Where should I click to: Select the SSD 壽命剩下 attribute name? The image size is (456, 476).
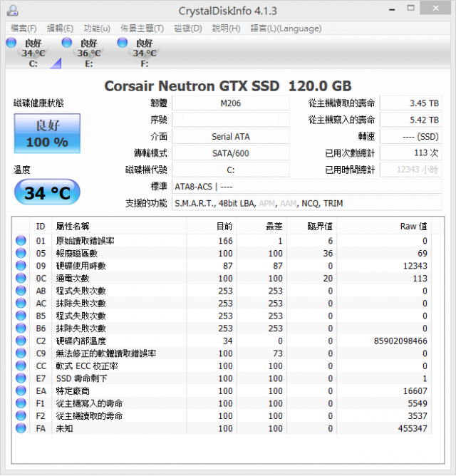[x=82, y=378]
